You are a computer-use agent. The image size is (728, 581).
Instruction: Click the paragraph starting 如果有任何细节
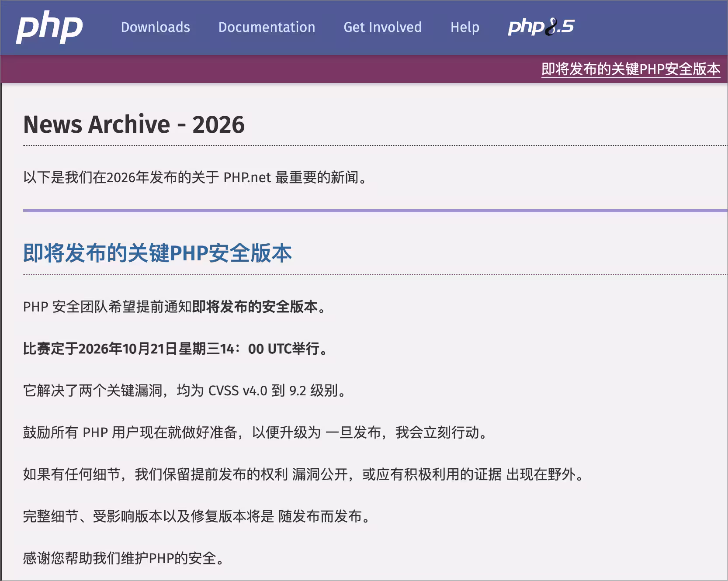(304, 474)
